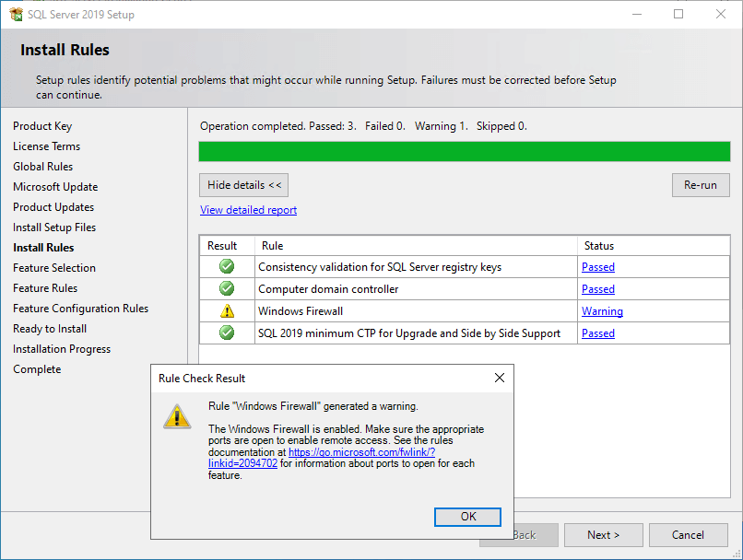The height and width of the screenshot is (560, 743).
Task: Click green check icon for SQL 2019 CTP rule
Action: [x=227, y=332]
